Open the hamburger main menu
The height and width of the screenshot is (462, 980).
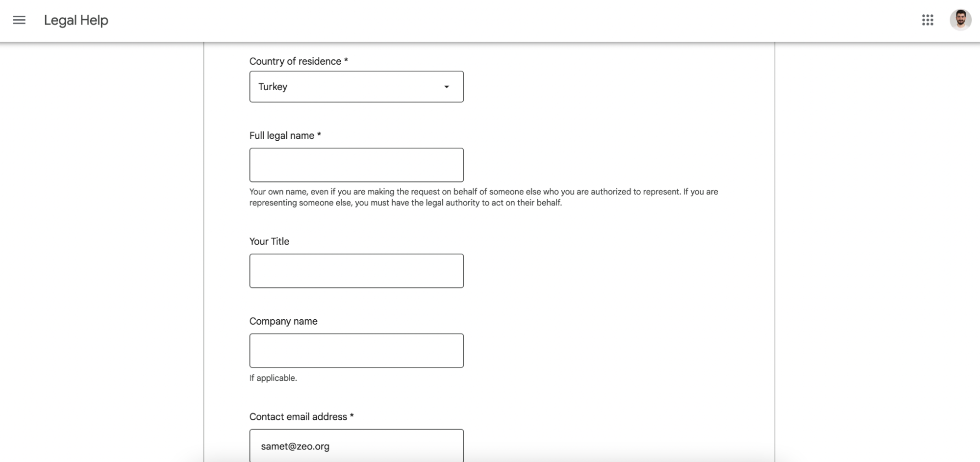[19, 20]
